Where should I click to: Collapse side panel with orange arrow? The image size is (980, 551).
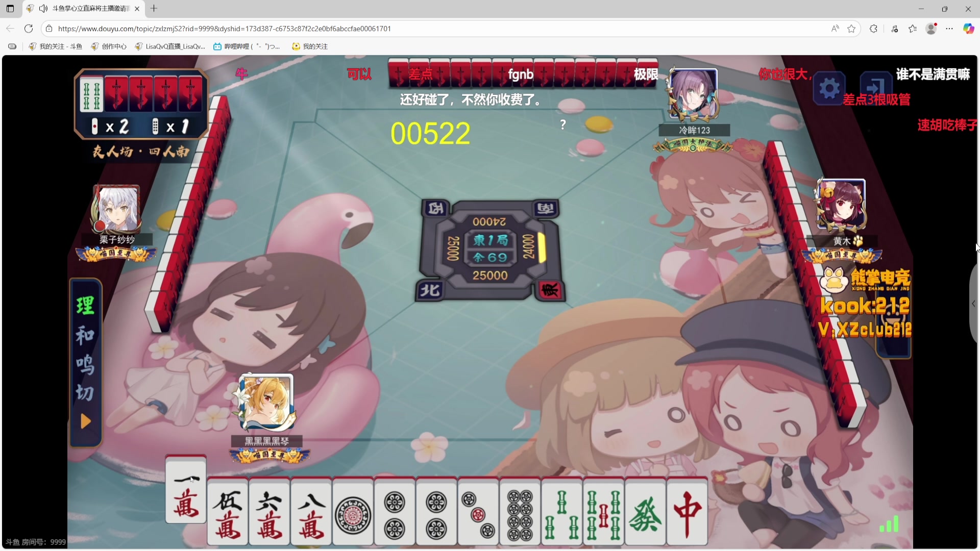(86, 421)
